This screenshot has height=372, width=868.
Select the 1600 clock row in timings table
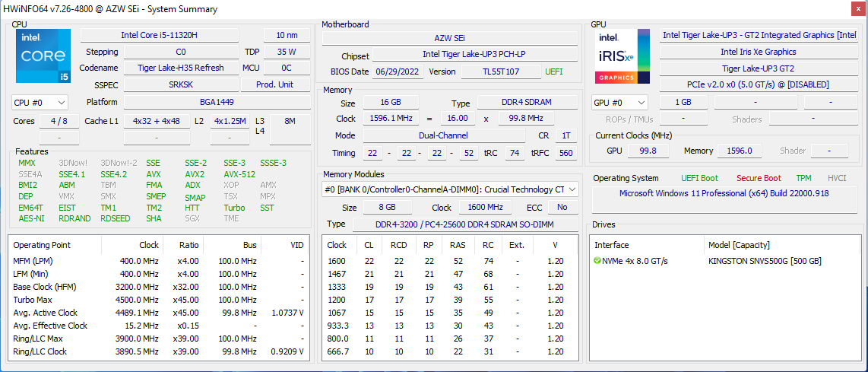pyautogui.click(x=449, y=261)
